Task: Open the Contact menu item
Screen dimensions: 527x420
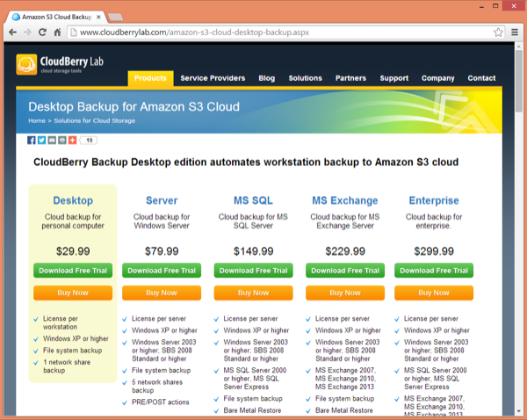Action: click(481, 78)
